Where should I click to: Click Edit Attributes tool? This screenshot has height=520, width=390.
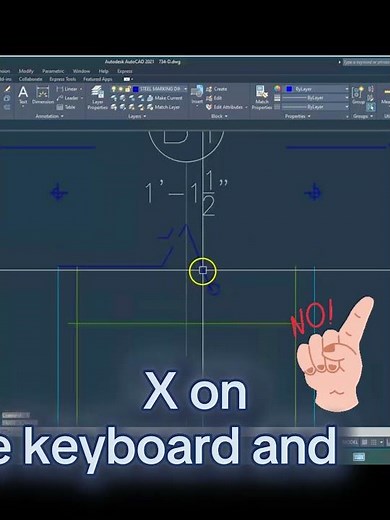224,107
